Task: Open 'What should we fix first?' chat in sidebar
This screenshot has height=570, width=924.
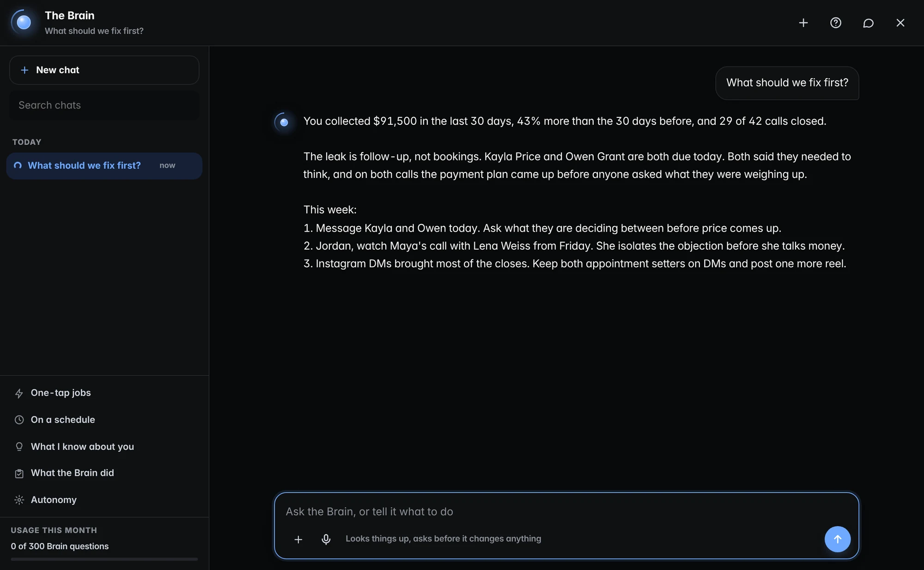Action: coord(104,165)
